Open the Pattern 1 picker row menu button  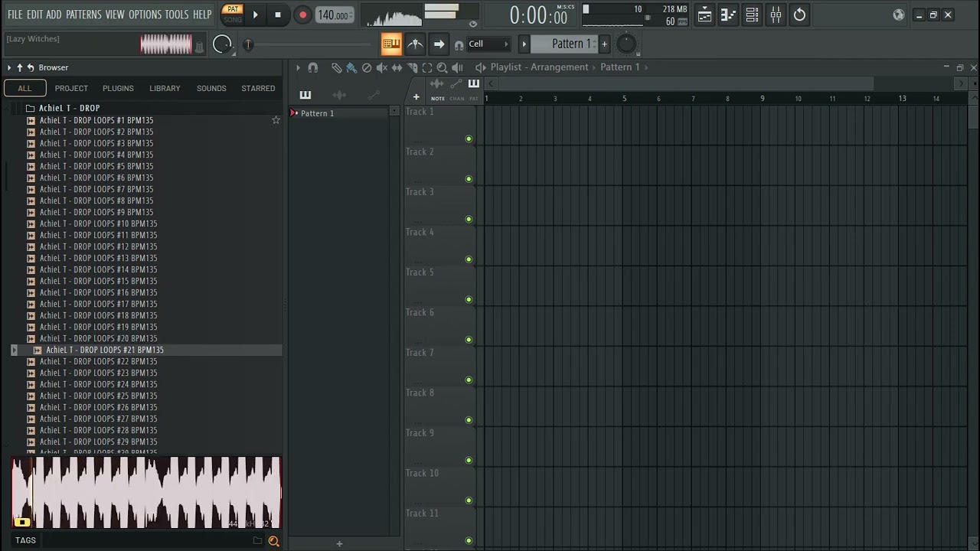click(394, 112)
